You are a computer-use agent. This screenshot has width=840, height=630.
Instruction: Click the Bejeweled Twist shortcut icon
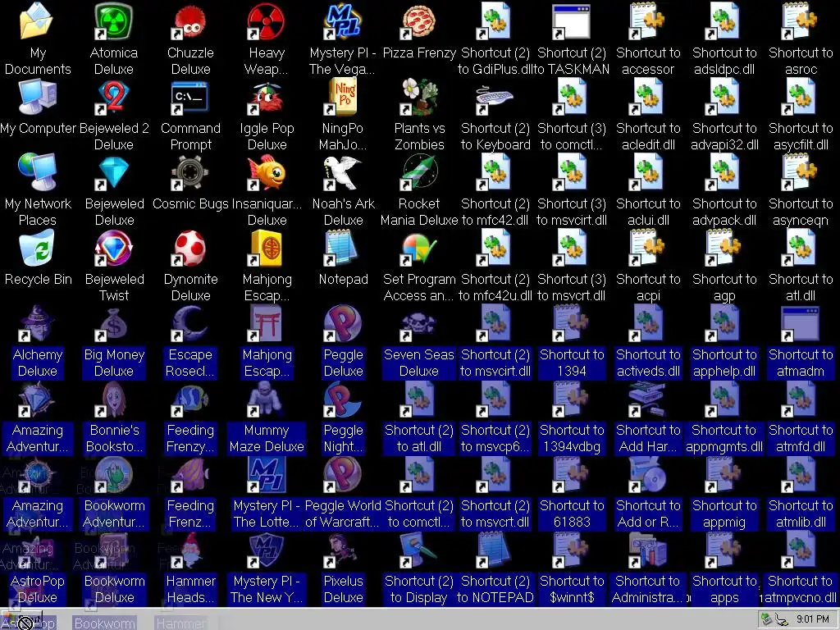pyautogui.click(x=113, y=248)
